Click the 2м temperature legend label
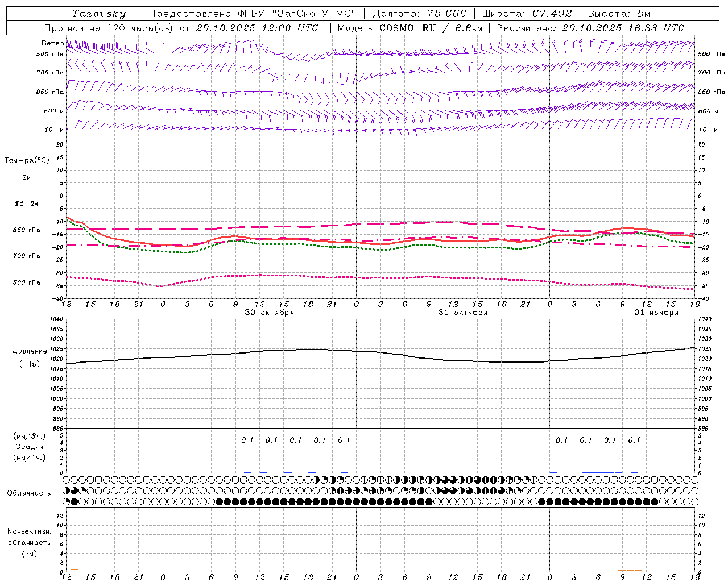 coord(27,178)
